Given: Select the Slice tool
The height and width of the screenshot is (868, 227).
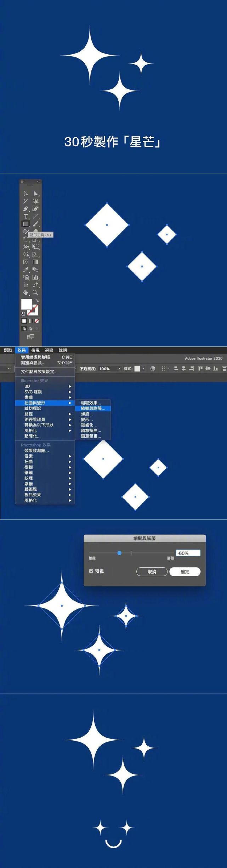Looking at the screenshot, I should [x=35, y=285].
